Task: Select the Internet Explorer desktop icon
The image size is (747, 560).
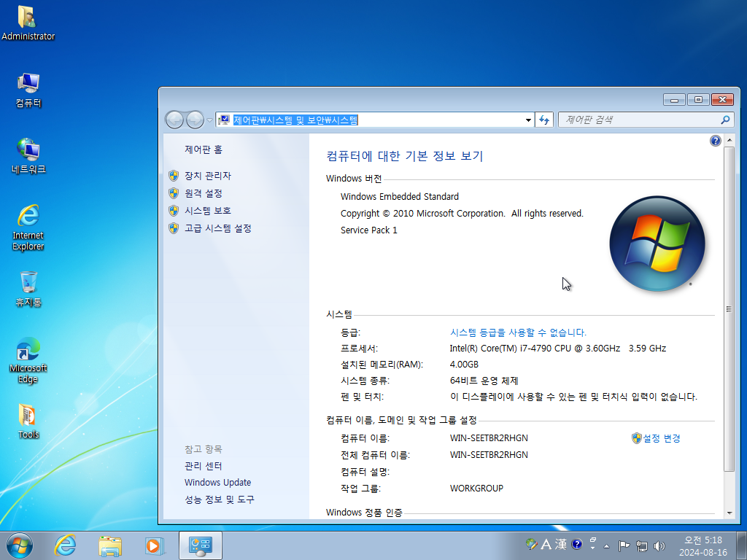Action: (28, 227)
